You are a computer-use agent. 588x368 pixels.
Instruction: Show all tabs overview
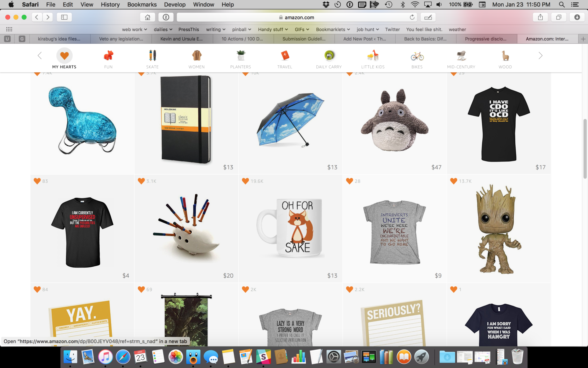pyautogui.click(x=559, y=17)
